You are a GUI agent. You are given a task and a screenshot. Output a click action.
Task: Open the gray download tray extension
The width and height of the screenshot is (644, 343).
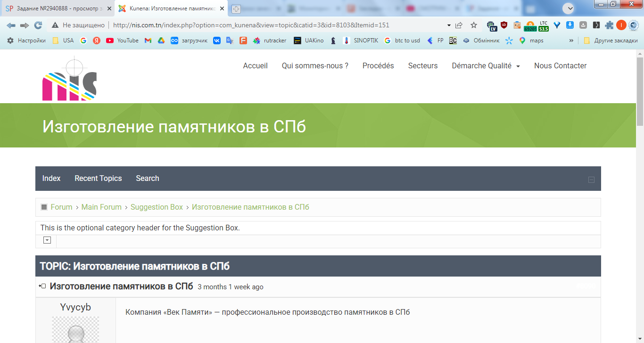click(x=583, y=25)
